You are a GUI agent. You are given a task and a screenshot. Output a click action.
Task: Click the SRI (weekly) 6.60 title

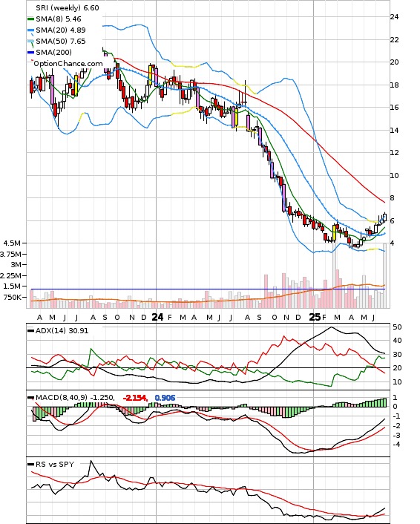(x=68, y=7)
